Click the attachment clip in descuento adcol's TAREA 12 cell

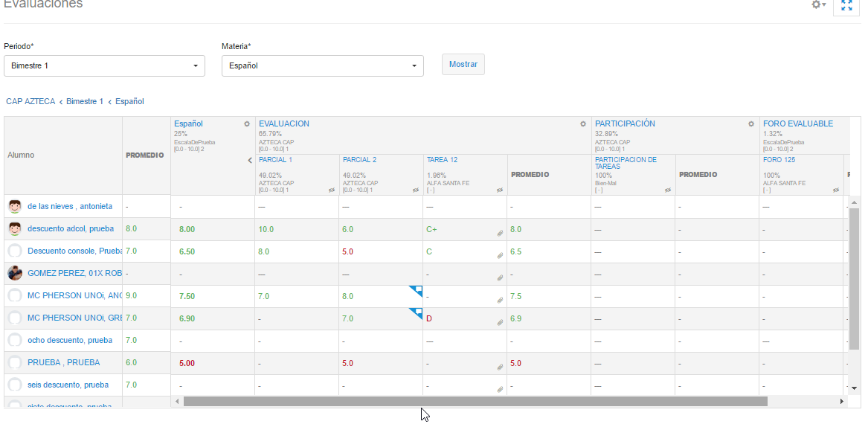501,233
